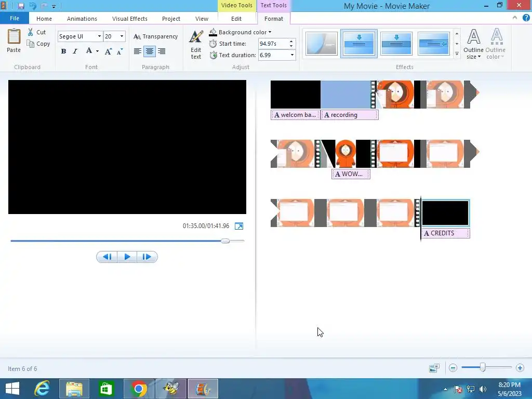Increase font size with grow font icon

(x=108, y=51)
